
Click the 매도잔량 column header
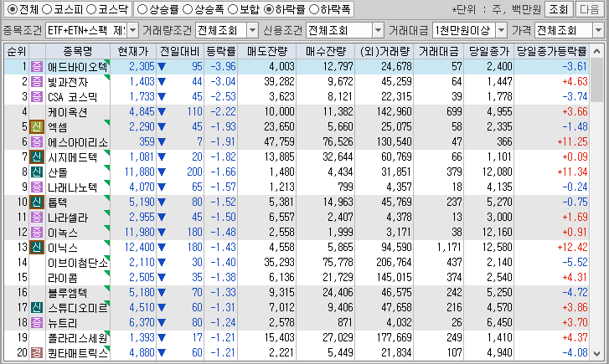pyautogui.click(x=267, y=51)
